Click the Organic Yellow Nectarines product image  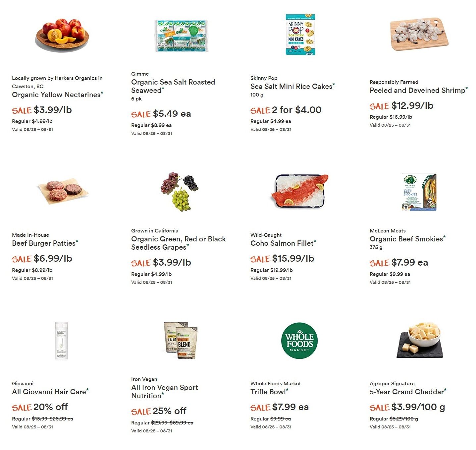[62, 35]
